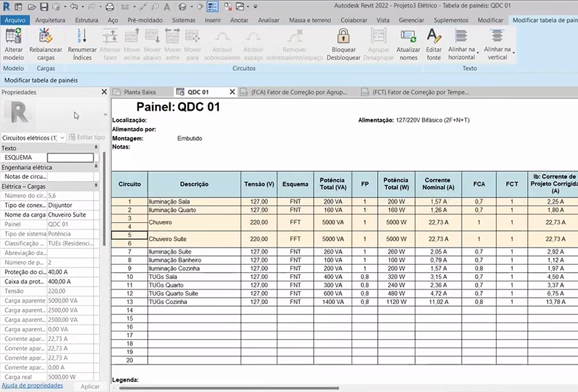The image size is (578, 392).
Task: Close the Propriedades panel
Action: coord(104,91)
